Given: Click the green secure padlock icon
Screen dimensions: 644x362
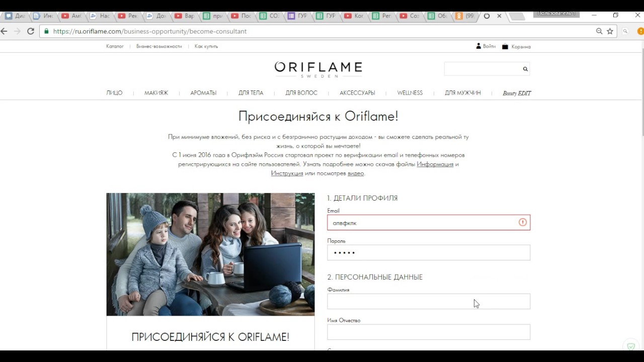Looking at the screenshot, I should (47, 31).
